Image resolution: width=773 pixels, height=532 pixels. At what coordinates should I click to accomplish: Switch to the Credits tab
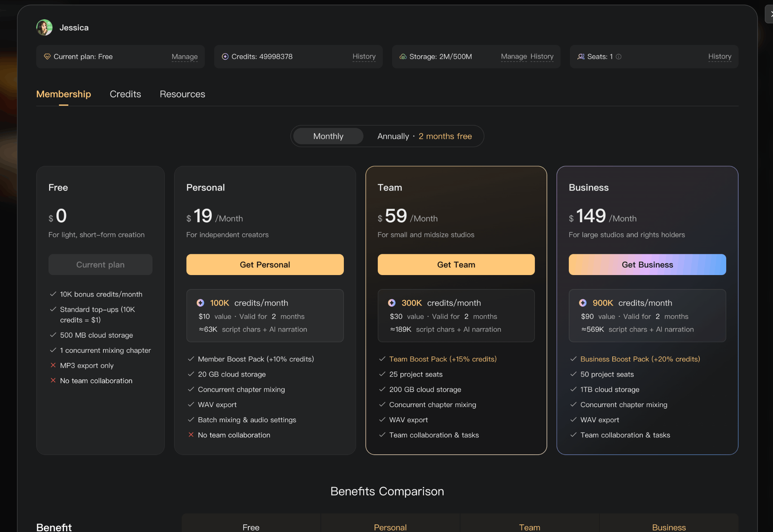pos(125,94)
